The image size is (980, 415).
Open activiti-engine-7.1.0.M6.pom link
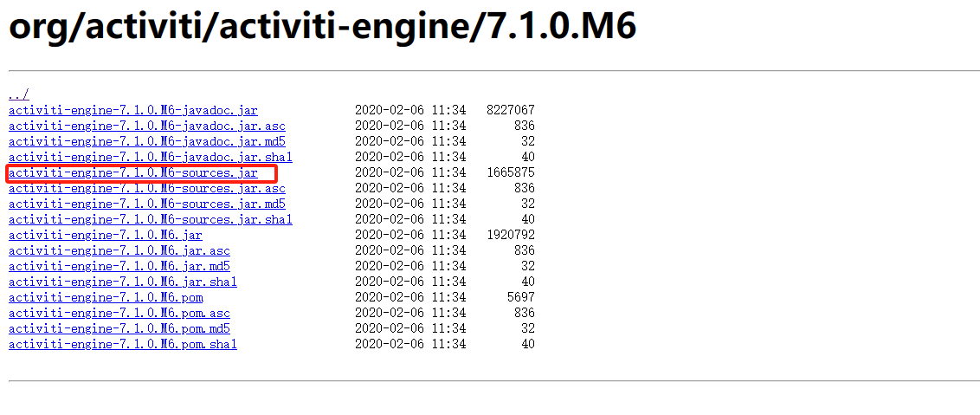tap(106, 297)
